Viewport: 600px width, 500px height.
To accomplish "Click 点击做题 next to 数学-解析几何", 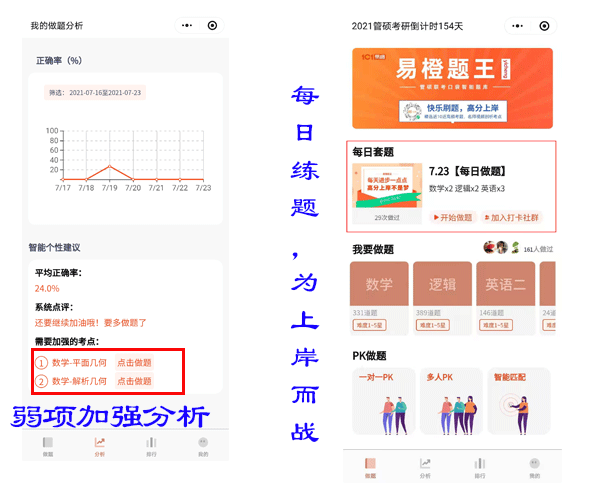I will click(x=134, y=381).
